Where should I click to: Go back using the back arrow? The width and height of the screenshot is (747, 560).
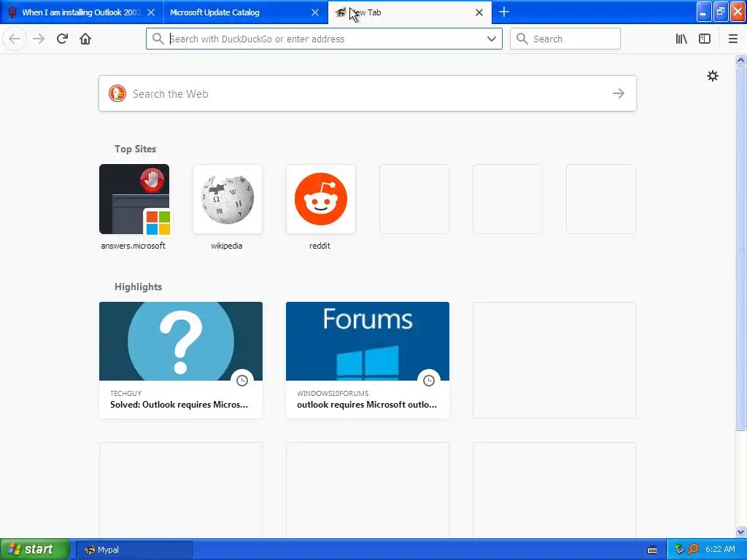pos(15,39)
